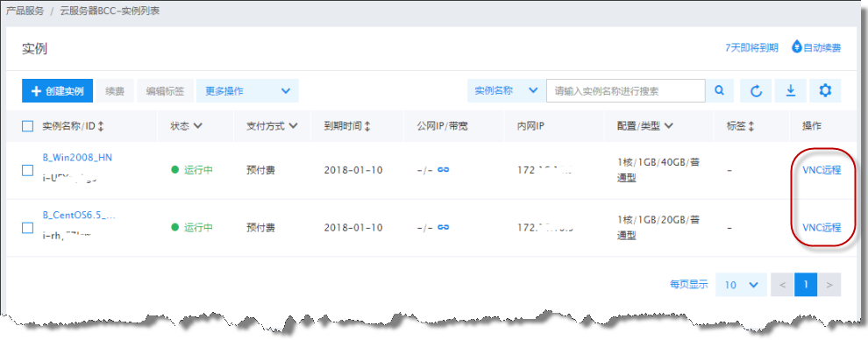
Task: Sort by 实例名称/ID arrows
Action: [x=100, y=126]
